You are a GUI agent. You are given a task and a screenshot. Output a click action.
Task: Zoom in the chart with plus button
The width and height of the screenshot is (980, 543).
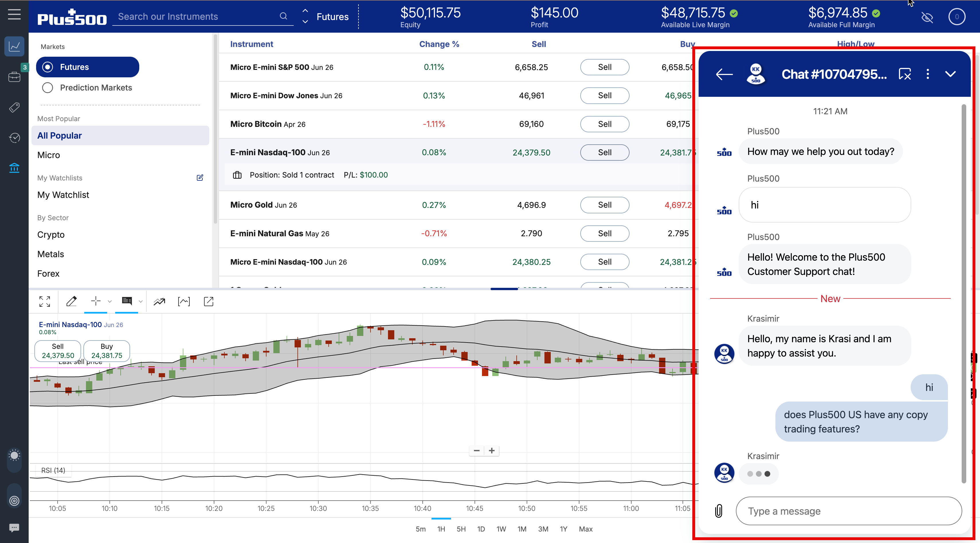[491, 450]
